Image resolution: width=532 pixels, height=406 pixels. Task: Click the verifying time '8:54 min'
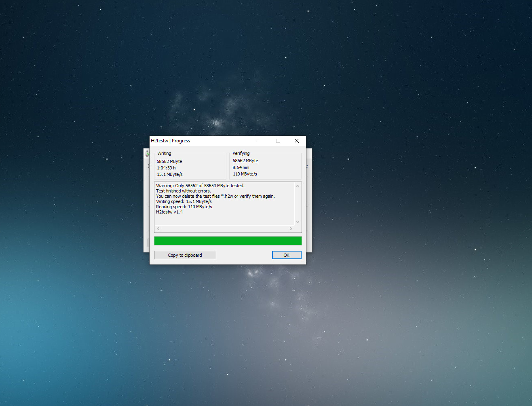point(241,167)
